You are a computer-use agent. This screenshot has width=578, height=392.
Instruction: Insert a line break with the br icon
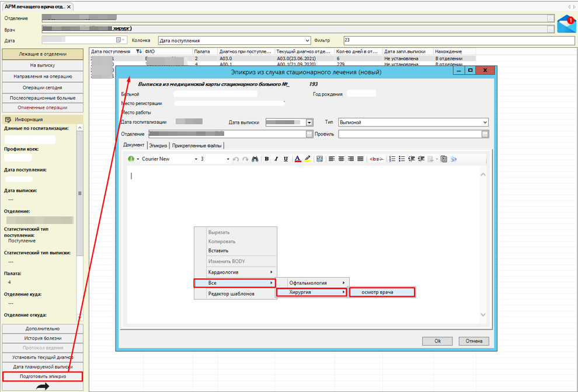coord(376,159)
